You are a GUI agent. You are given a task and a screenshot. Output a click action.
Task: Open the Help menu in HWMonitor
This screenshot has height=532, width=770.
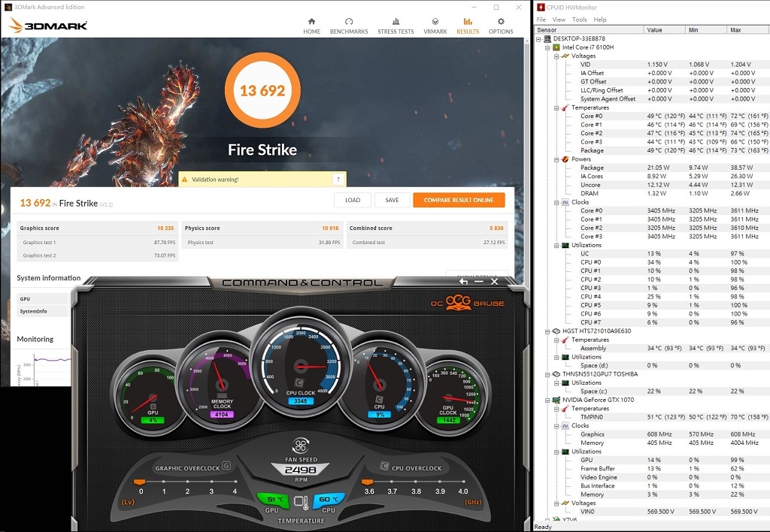600,20
